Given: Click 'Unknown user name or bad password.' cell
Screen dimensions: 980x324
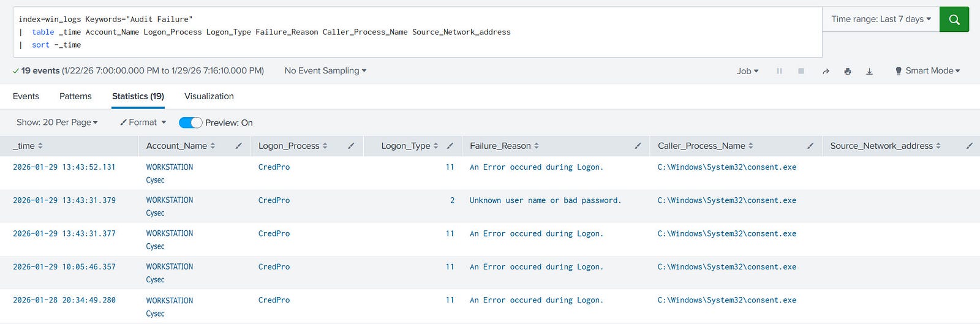Looking at the screenshot, I should (x=545, y=200).
